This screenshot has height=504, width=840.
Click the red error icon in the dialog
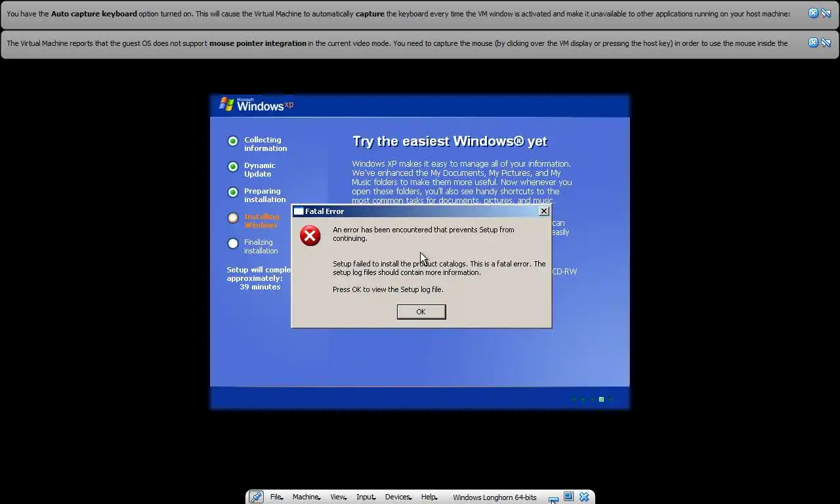310,236
